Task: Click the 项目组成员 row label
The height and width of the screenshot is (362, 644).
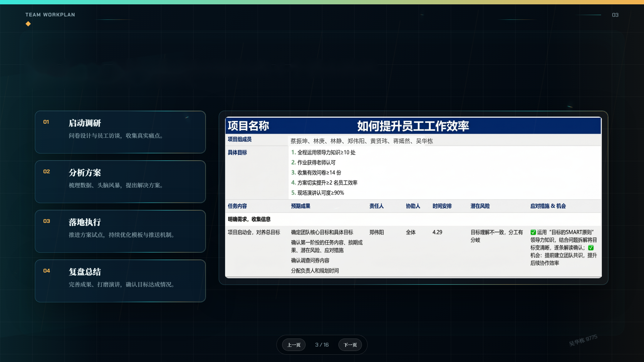Action: click(x=239, y=139)
